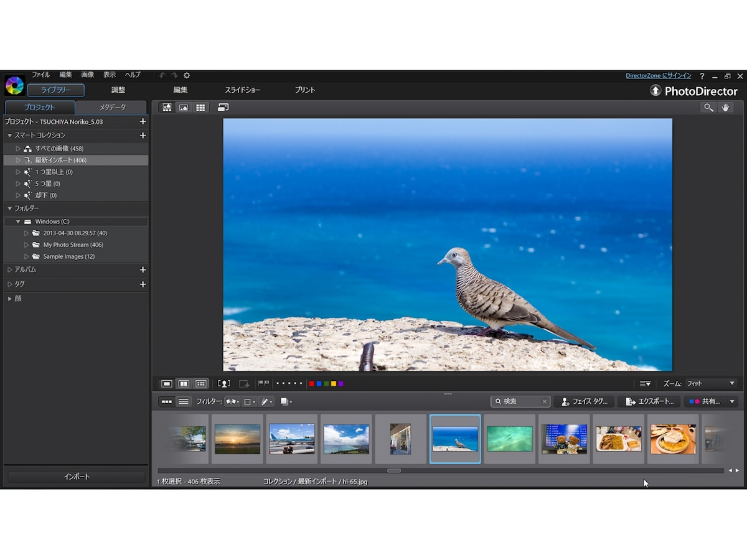Viewport: 747px width, 560px height.
Task: Create a new album with plus icon
Action: click(143, 270)
